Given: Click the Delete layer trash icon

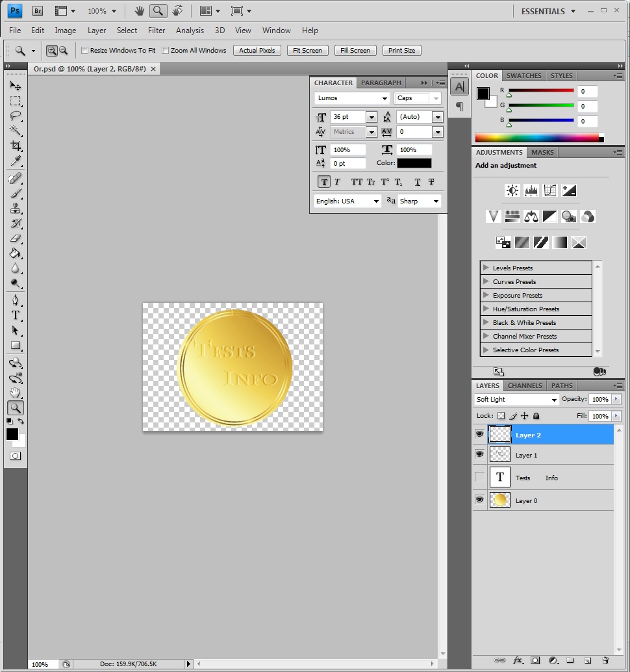Looking at the screenshot, I should click(x=605, y=660).
